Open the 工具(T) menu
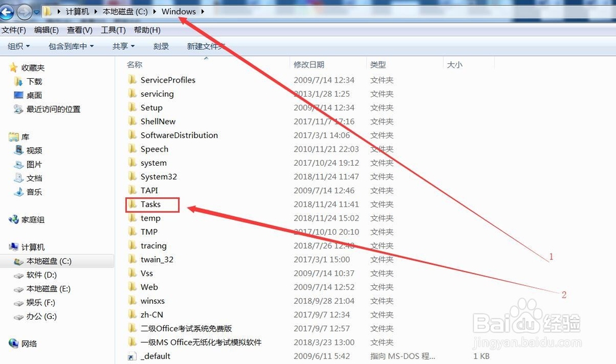616x364 pixels. [x=113, y=30]
